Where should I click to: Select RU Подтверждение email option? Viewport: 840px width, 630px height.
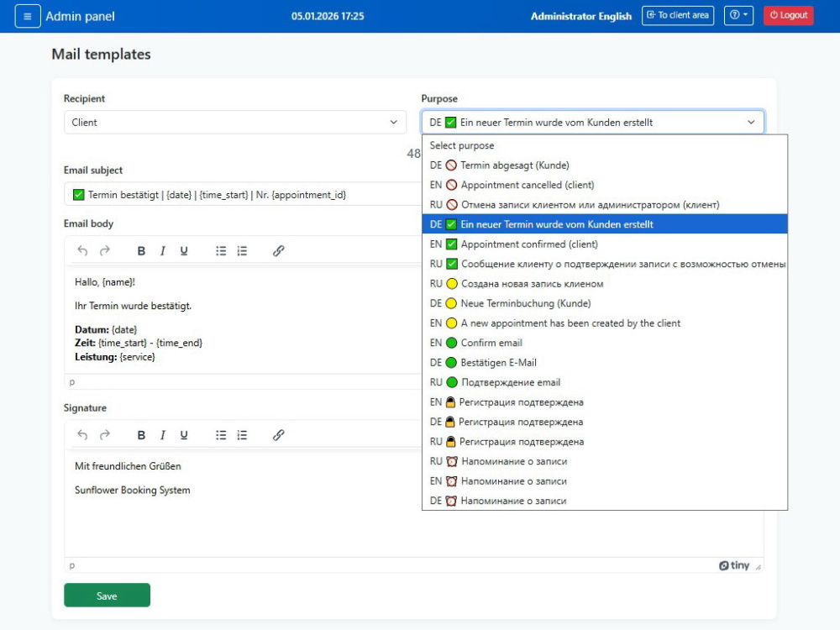604,382
